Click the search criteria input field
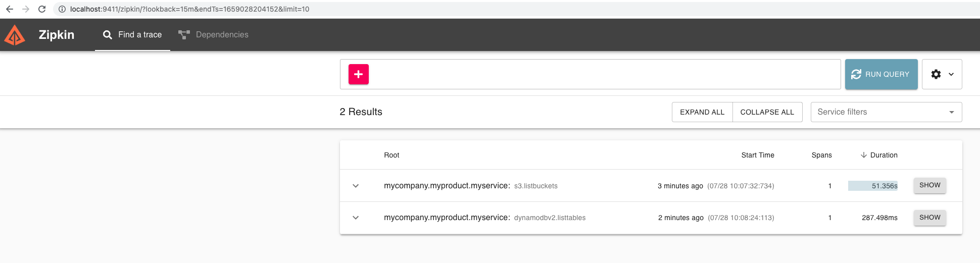The height and width of the screenshot is (263, 980). coord(601,74)
